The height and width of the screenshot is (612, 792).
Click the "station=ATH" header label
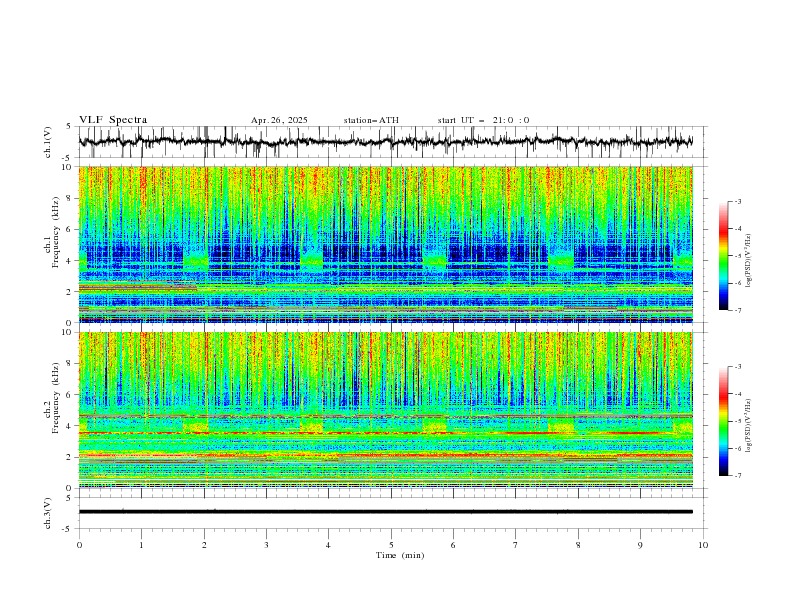tap(371, 120)
